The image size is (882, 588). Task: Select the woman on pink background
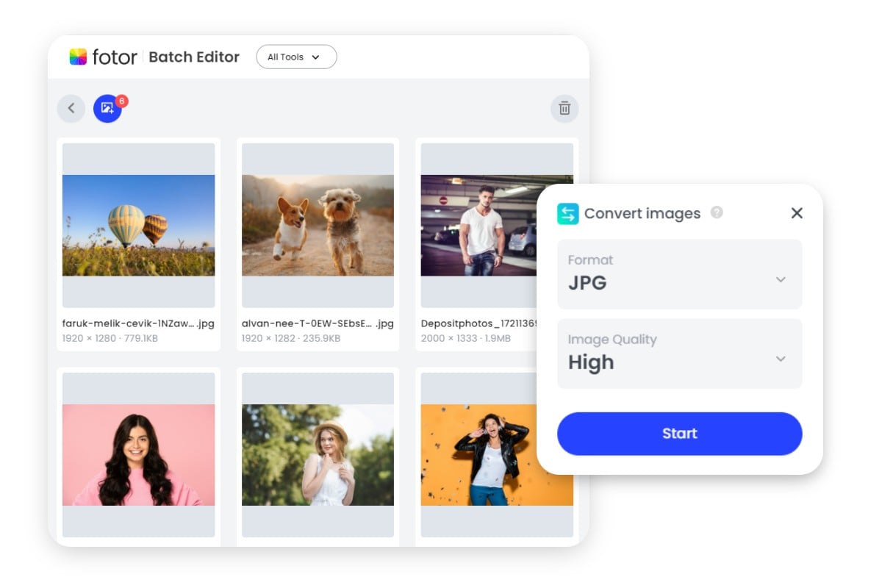click(x=139, y=454)
